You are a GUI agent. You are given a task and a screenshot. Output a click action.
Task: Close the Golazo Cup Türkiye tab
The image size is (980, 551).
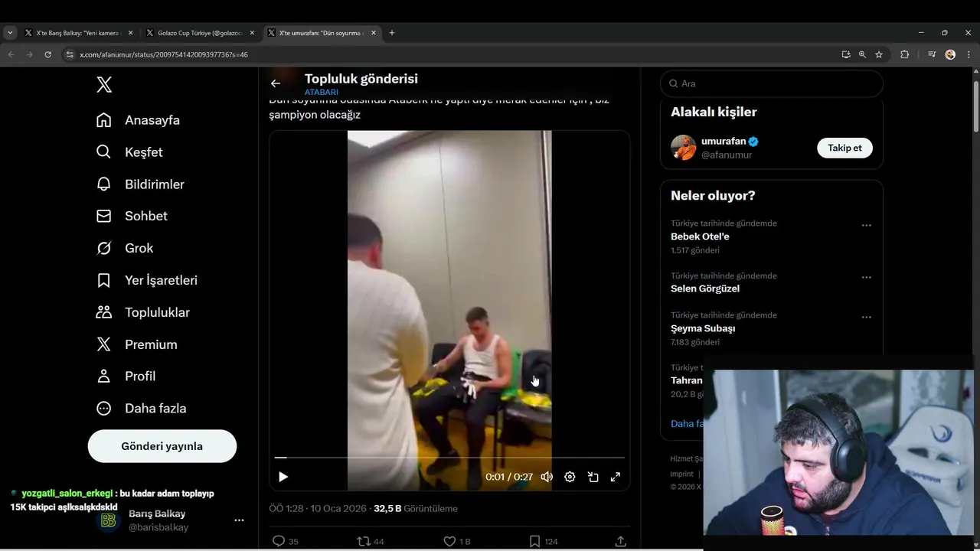click(252, 33)
